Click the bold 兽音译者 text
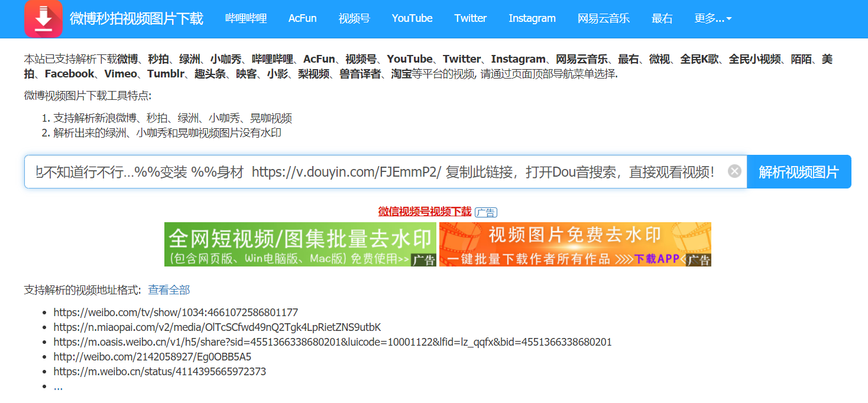 coord(359,74)
